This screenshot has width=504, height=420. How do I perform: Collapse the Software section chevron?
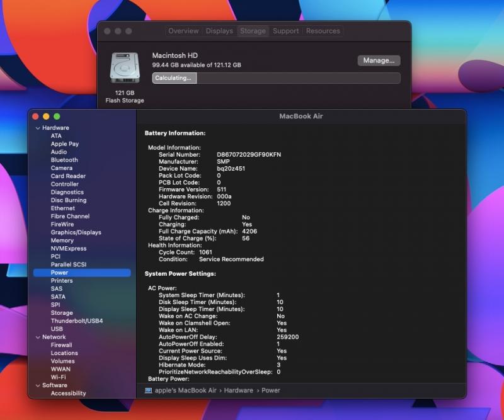tap(38, 385)
